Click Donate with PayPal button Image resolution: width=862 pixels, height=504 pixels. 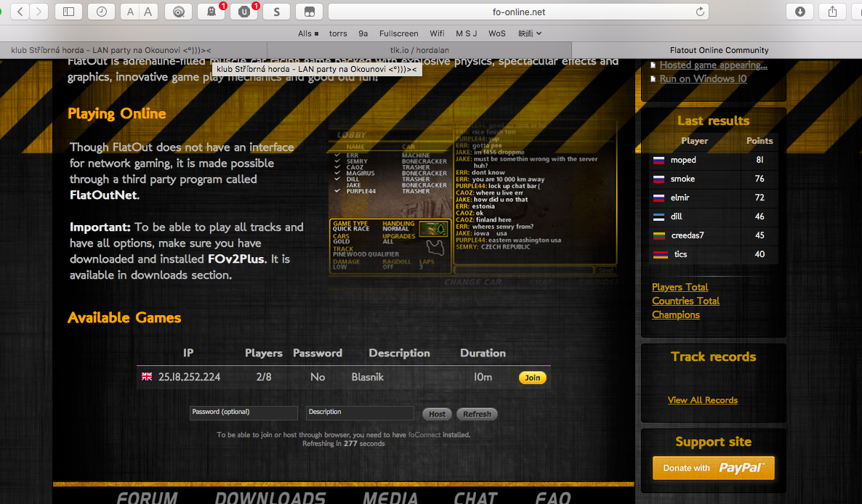(x=713, y=468)
